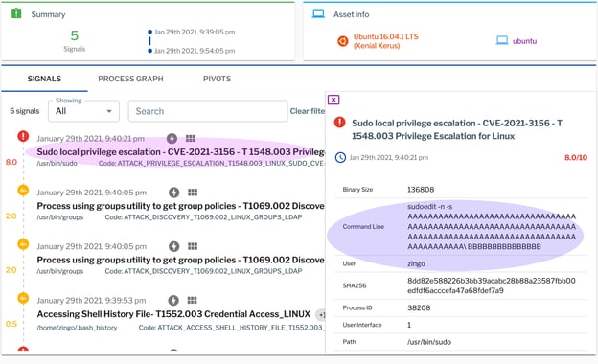Click the red alert icon in details header
Screen dimensions: 598x364
point(339,123)
